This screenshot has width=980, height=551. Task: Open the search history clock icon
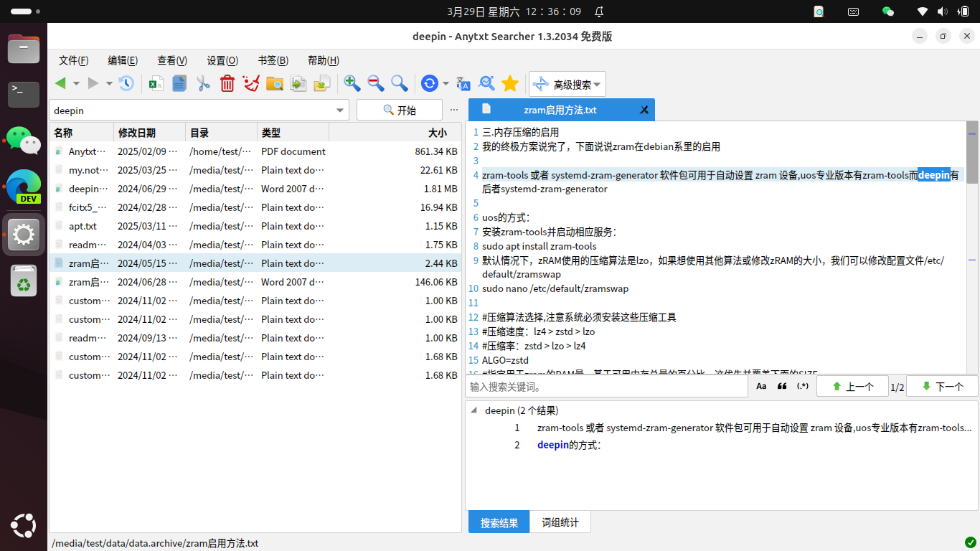point(126,84)
